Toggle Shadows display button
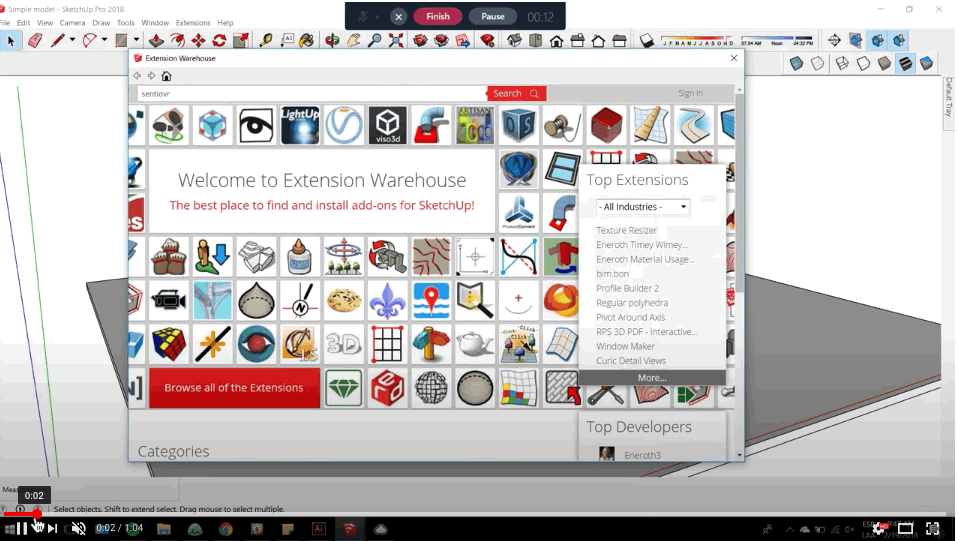Image resolution: width=958 pixels, height=541 pixels. click(646, 41)
